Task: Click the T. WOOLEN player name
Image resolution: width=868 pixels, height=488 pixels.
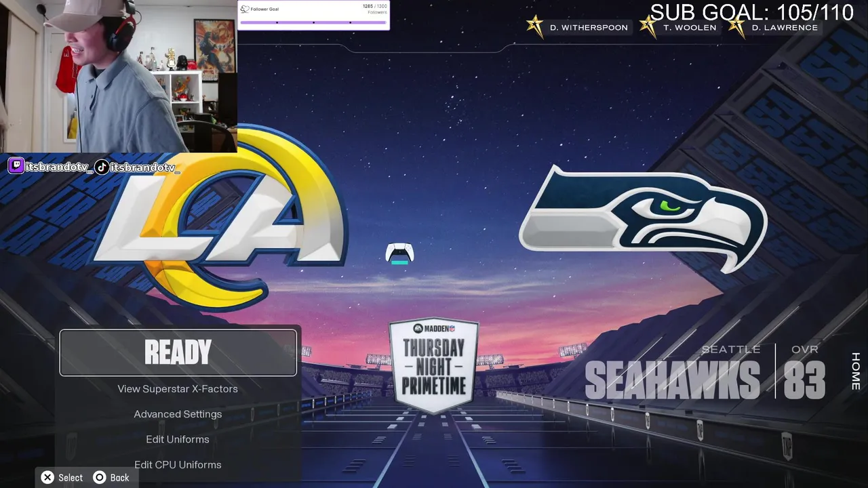Action: pos(690,28)
